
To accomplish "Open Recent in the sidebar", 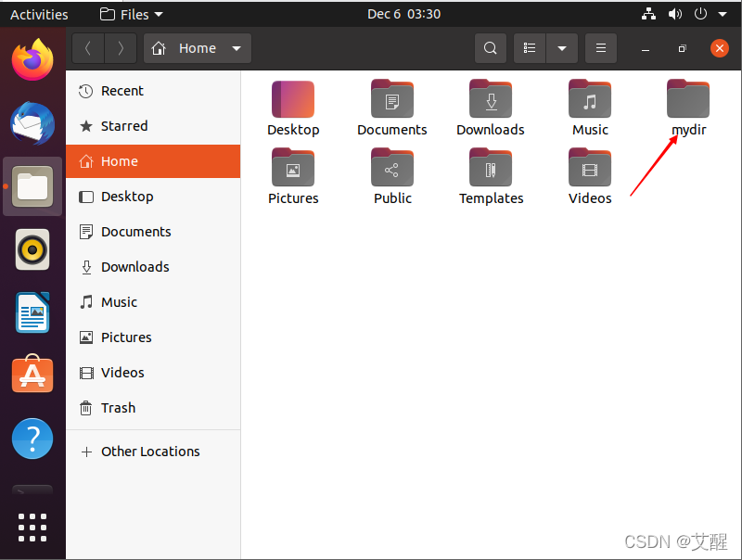I will (153, 91).
